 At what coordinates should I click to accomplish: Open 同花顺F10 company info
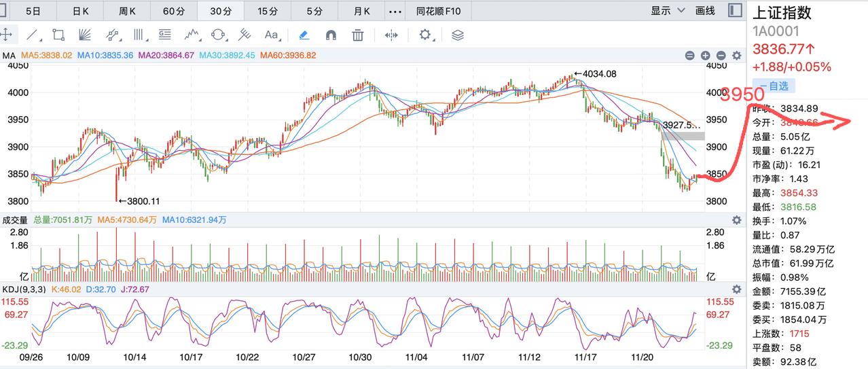(439, 12)
